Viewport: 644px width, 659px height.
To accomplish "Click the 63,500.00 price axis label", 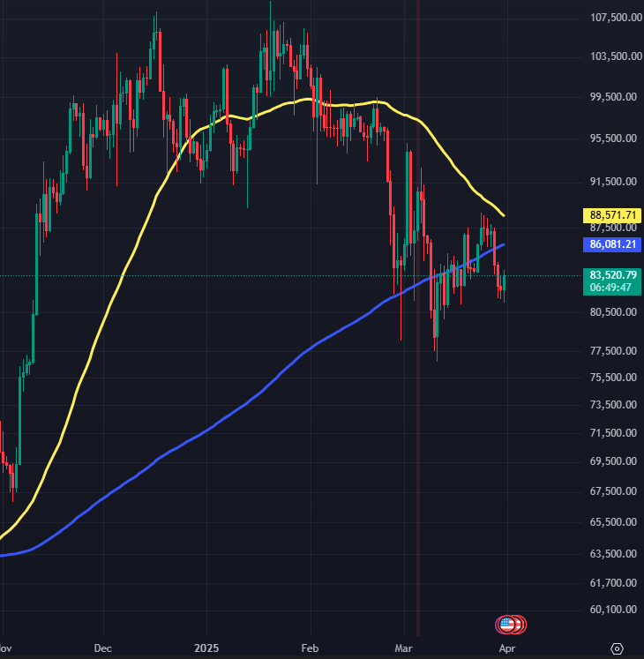I will coord(613,554).
